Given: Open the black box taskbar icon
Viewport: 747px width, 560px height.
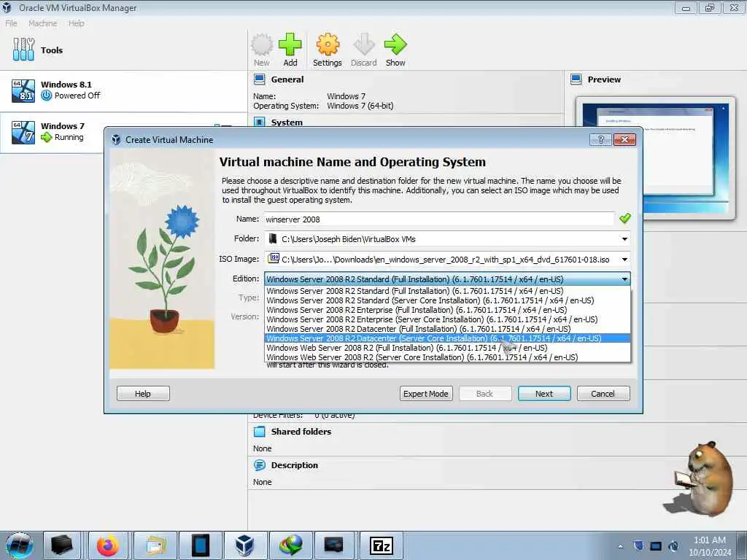Looking at the screenshot, I should [63, 545].
